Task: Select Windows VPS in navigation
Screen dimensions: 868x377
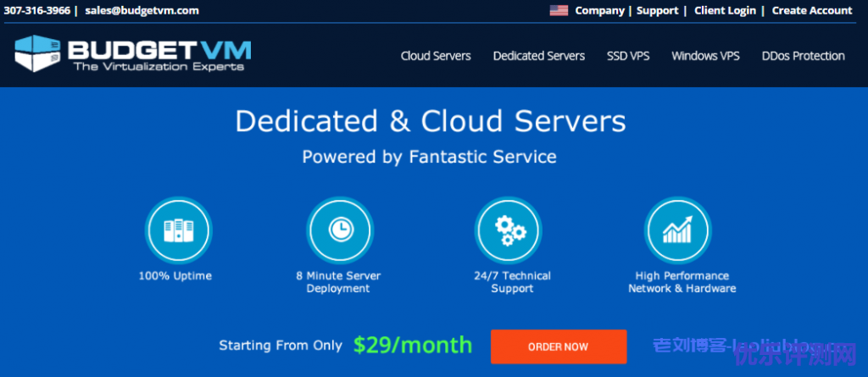Action: pyautogui.click(x=705, y=56)
